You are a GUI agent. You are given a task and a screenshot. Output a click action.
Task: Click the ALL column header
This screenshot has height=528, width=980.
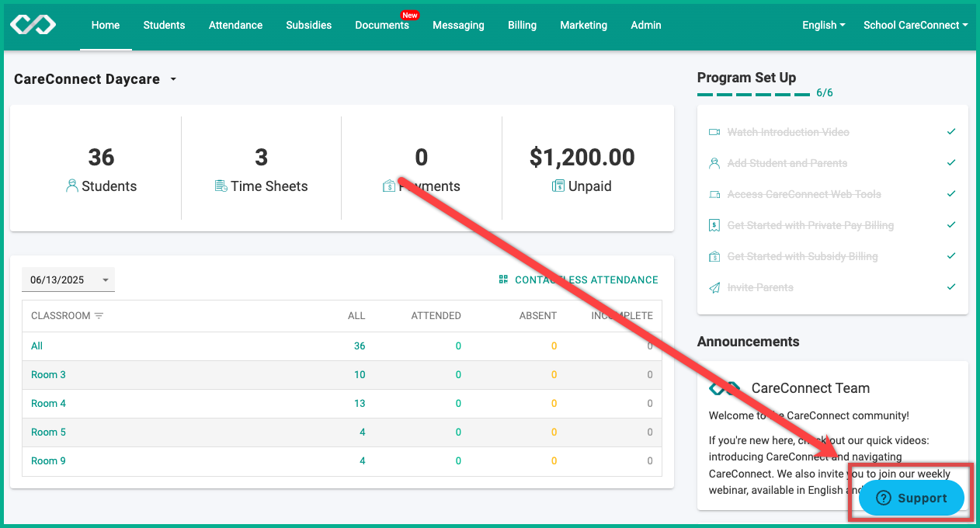(x=356, y=316)
